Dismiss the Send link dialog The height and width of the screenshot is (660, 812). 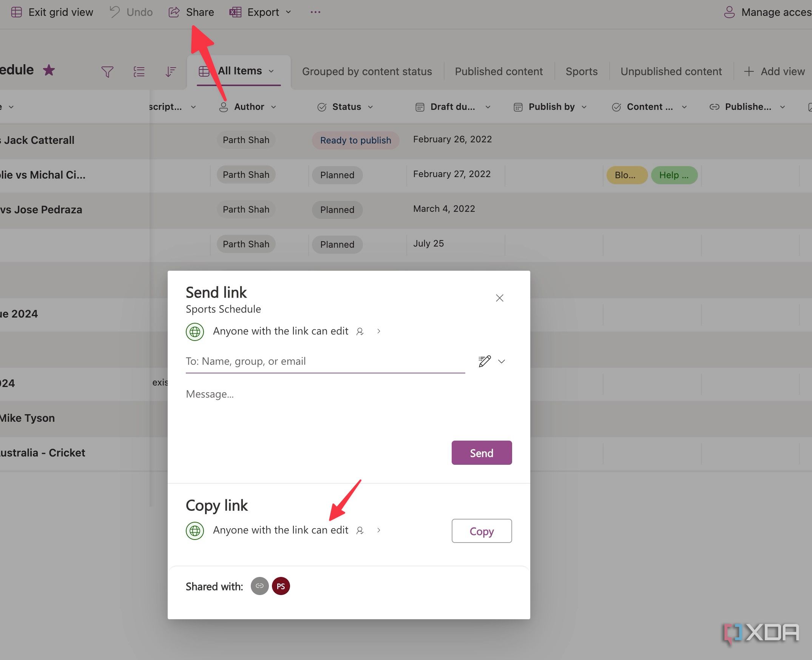pos(499,298)
